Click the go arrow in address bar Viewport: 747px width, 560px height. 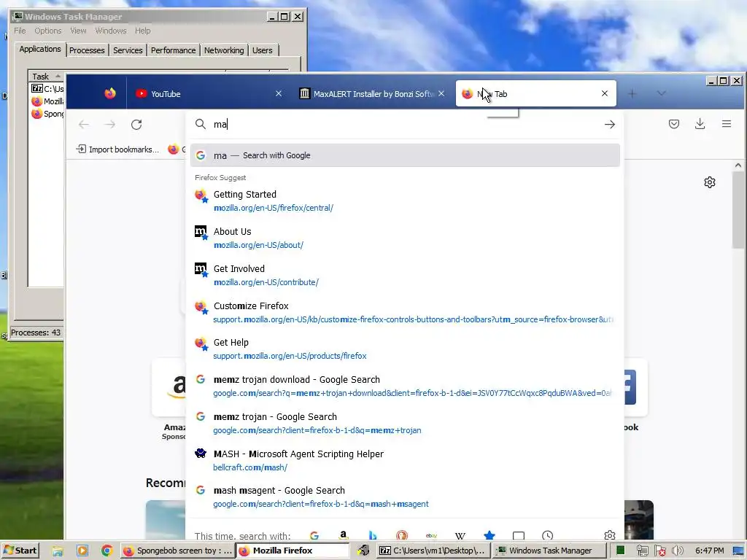coord(610,124)
